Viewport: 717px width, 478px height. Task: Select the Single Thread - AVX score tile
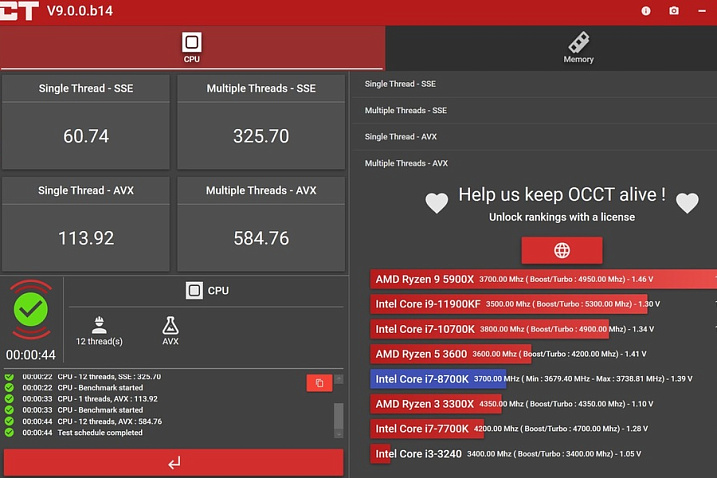point(86,224)
